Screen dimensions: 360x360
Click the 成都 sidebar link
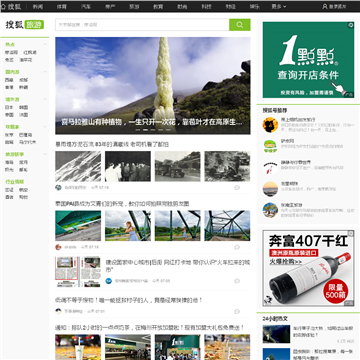coord(23,80)
